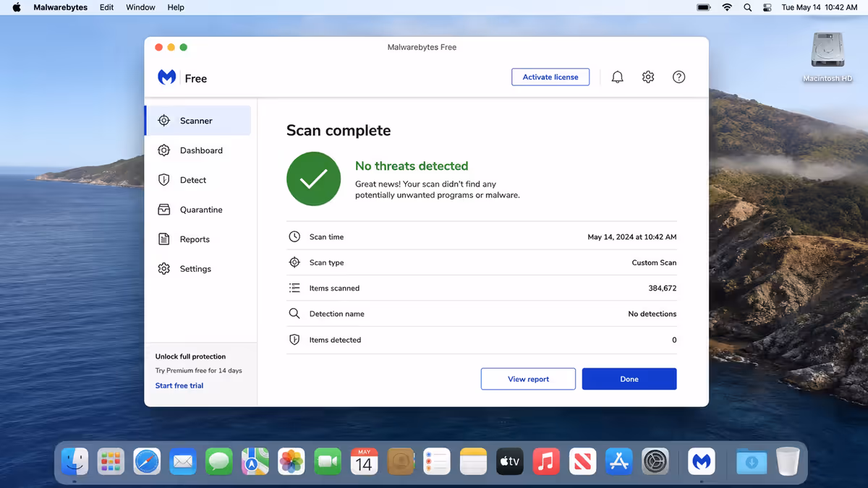This screenshot has height=488, width=868.
Task: Click the Custom Scan value
Action: pos(654,262)
